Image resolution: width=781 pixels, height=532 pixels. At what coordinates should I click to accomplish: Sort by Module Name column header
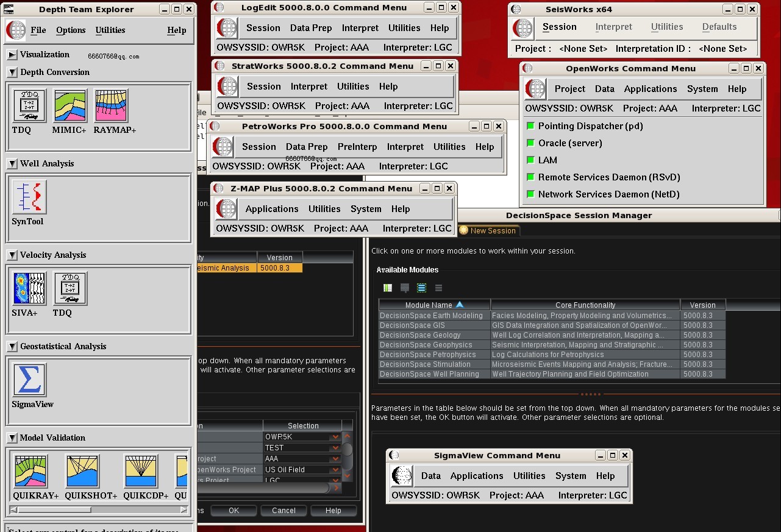pyautogui.click(x=434, y=305)
